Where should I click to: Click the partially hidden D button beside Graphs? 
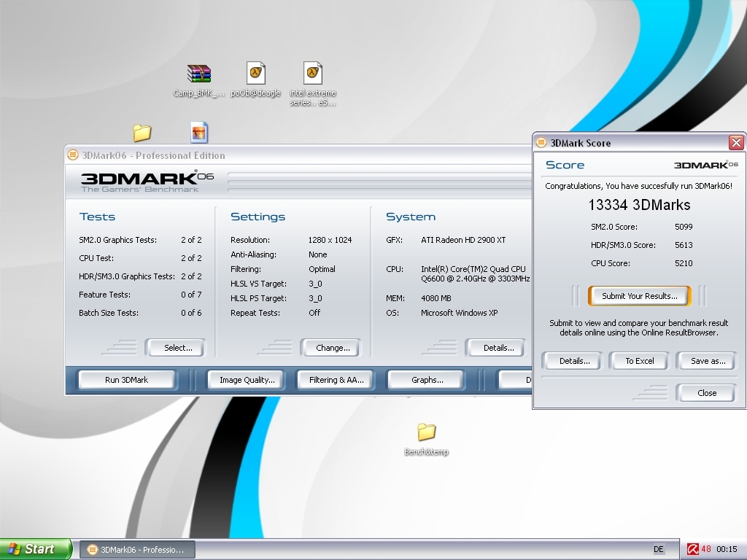(x=515, y=379)
